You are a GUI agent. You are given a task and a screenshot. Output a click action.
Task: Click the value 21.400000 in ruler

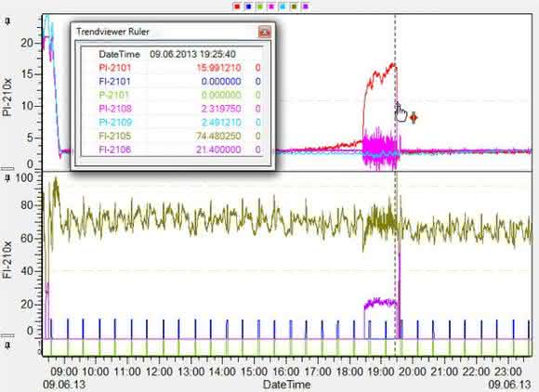click(x=218, y=150)
